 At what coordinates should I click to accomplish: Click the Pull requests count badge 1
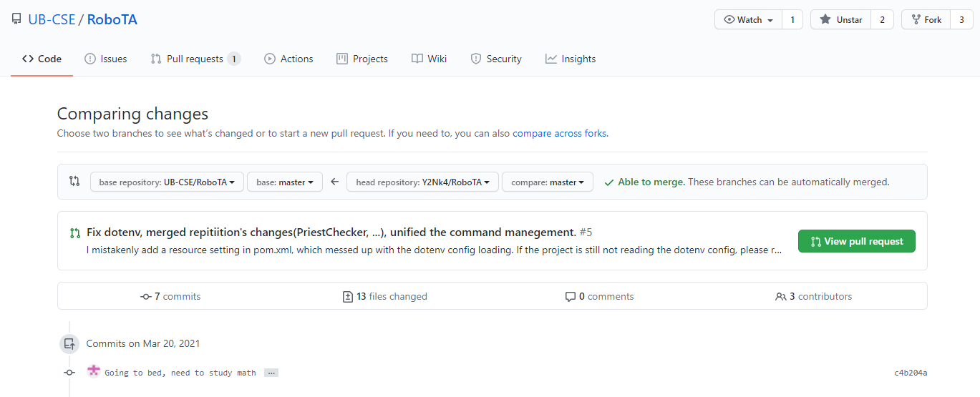234,59
